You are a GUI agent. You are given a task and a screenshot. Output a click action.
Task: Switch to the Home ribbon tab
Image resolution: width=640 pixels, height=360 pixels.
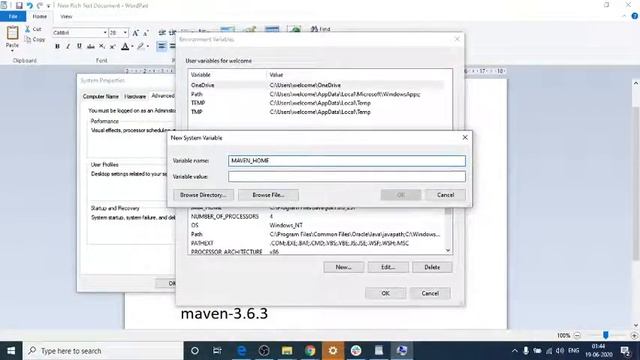tap(40, 16)
